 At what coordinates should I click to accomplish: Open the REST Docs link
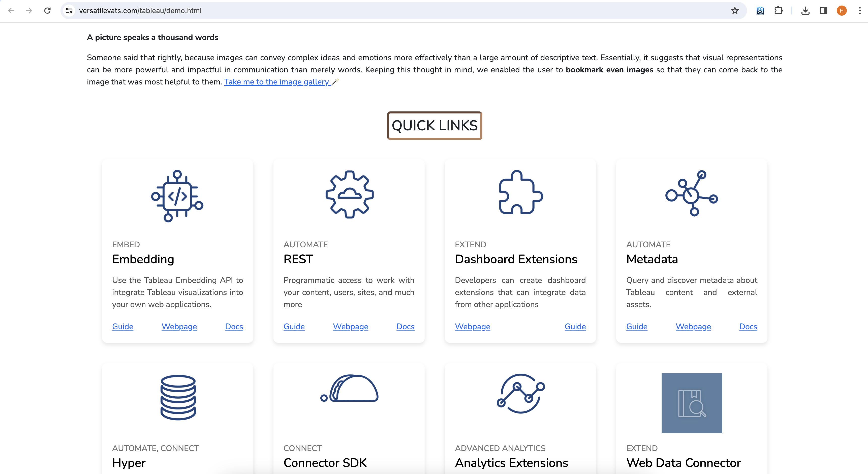405,326
